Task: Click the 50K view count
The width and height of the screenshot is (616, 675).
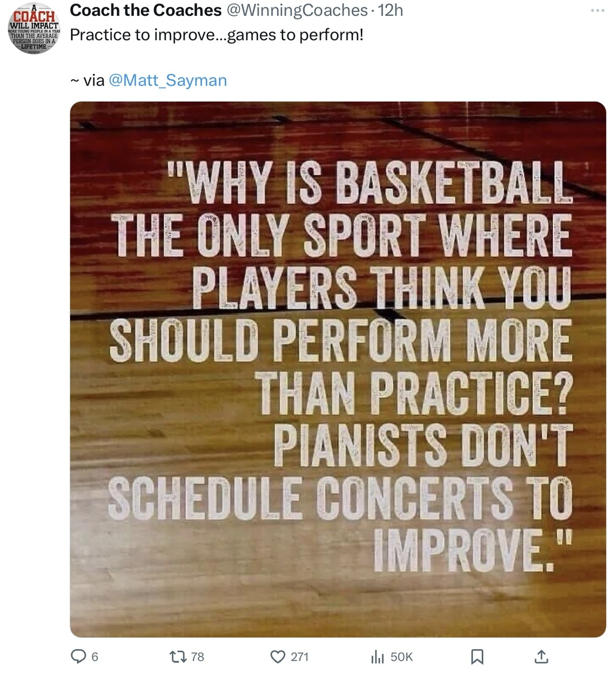Action: pyautogui.click(x=401, y=657)
